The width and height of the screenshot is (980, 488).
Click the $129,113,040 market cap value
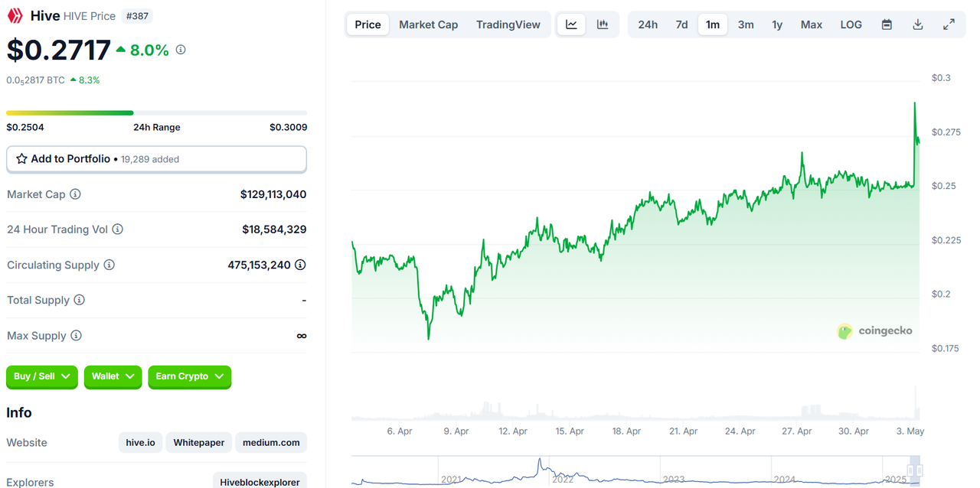(x=273, y=194)
